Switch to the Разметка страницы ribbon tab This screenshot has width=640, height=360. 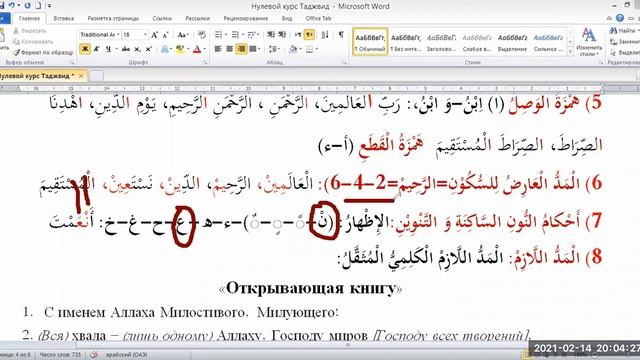pyautogui.click(x=113, y=18)
